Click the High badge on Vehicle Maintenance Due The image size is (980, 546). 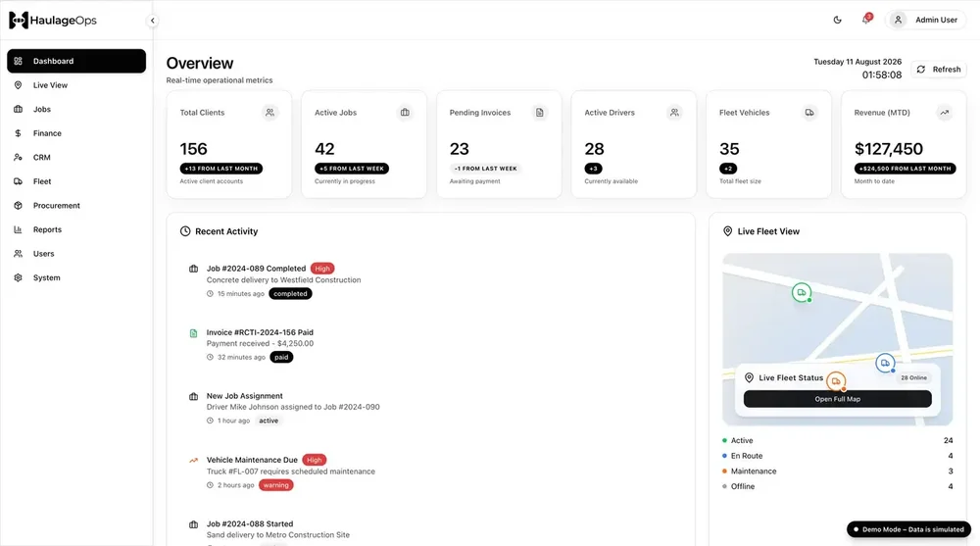click(315, 460)
